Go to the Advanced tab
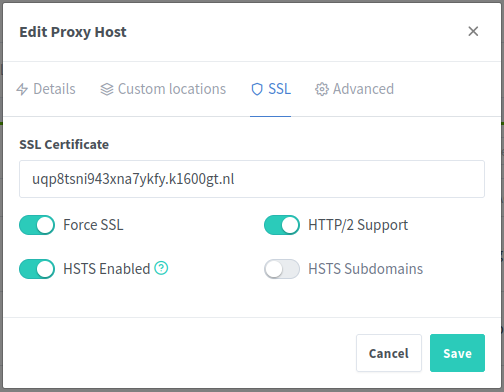 (355, 89)
